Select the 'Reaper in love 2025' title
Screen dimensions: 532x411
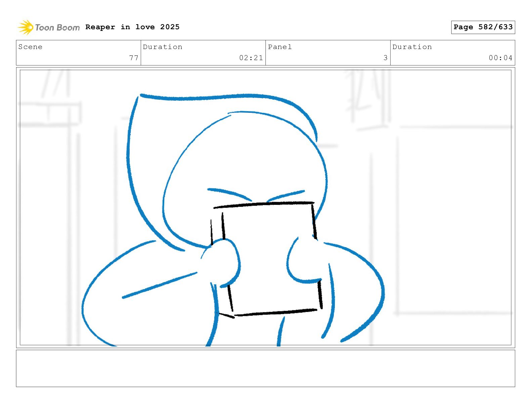(x=132, y=27)
